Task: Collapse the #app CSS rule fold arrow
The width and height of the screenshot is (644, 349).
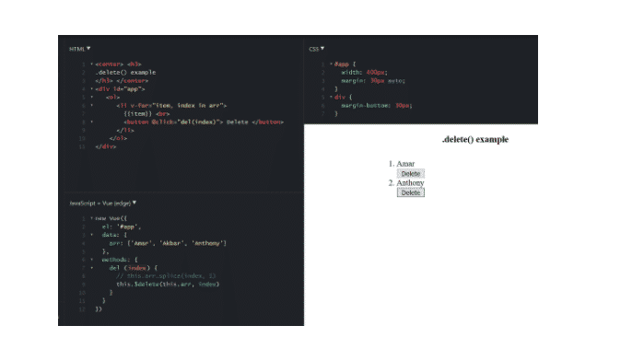Action: point(331,64)
